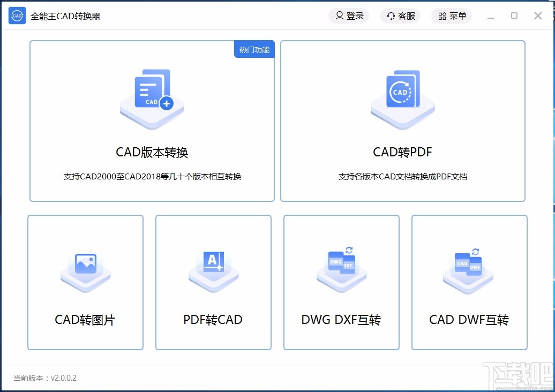Click the 客服 support button
The height and width of the screenshot is (392, 555).
point(400,16)
